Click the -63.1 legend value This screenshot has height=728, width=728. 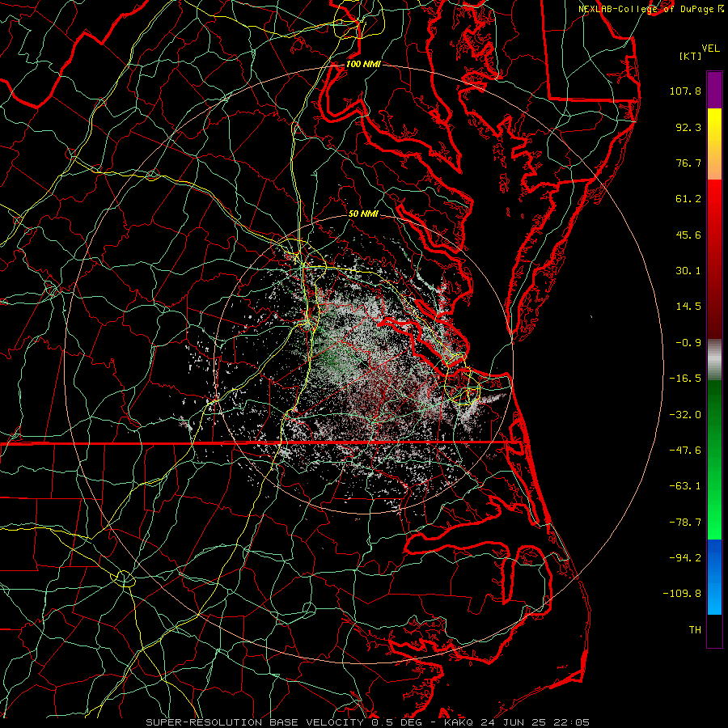click(685, 486)
